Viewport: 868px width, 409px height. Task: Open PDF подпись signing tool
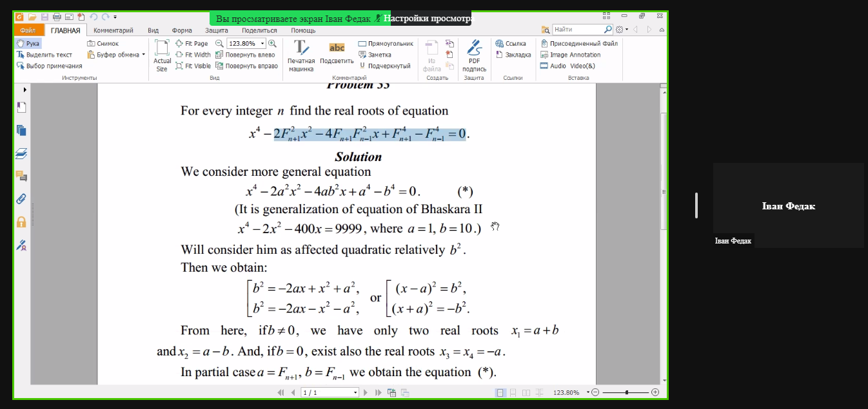[474, 55]
